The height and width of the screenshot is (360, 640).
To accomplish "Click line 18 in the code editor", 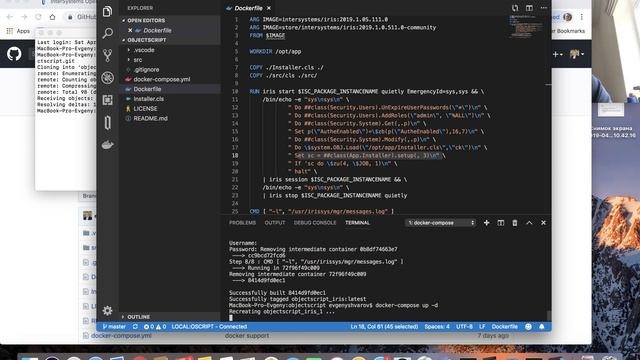I will pyautogui.click(x=367, y=156).
